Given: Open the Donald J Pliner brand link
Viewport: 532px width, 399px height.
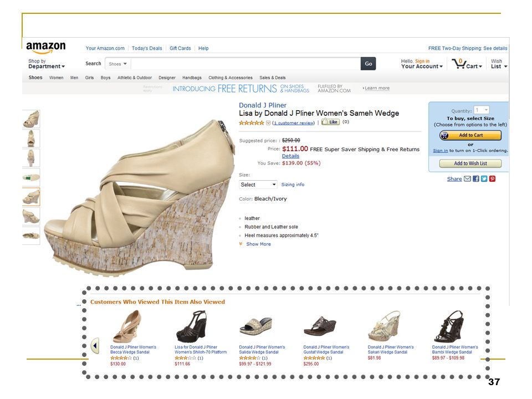Looking at the screenshot, I should 263,105.
